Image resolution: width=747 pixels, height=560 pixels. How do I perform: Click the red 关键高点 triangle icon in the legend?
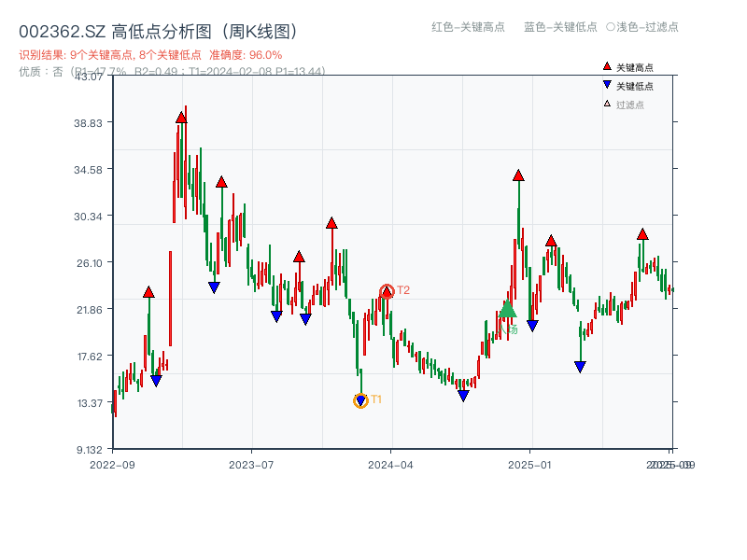click(x=605, y=66)
